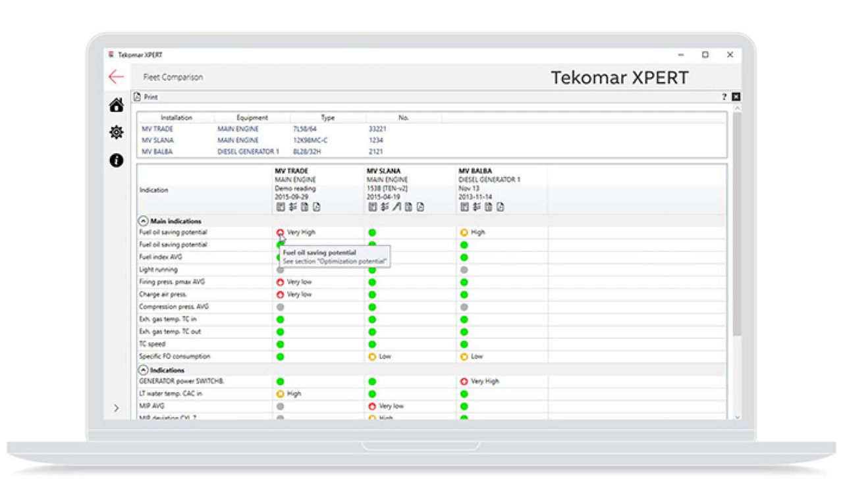Open the info panel using the sidebar icon
The height and width of the screenshot is (504, 843).
pyautogui.click(x=116, y=159)
